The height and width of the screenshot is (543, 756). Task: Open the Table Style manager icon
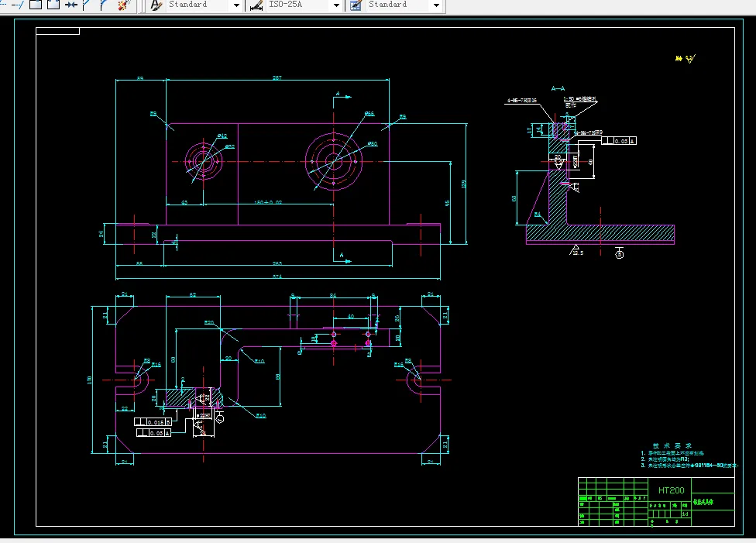point(356,5)
